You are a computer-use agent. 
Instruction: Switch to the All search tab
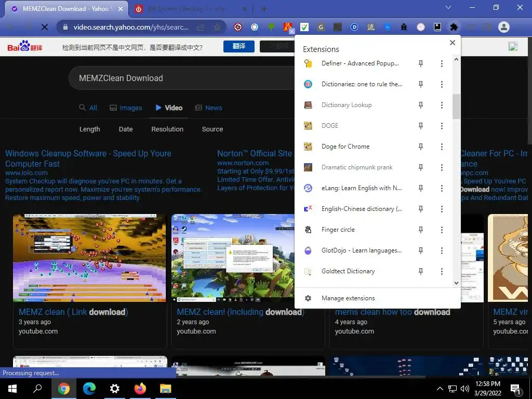88,108
